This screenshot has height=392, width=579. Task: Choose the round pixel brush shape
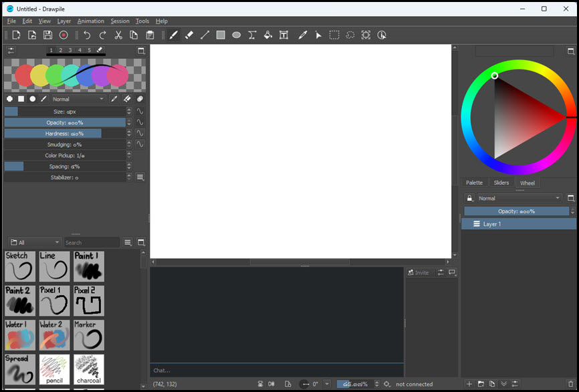click(x=9, y=99)
